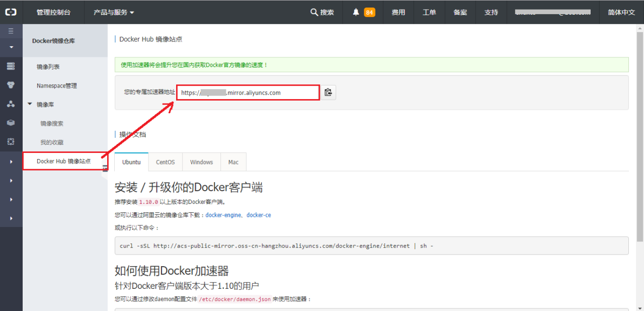Collapse the 镜像库 section in the sidebar
This screenshot has width=644, height=311.
pyautogui.click(x=30, y=104)
